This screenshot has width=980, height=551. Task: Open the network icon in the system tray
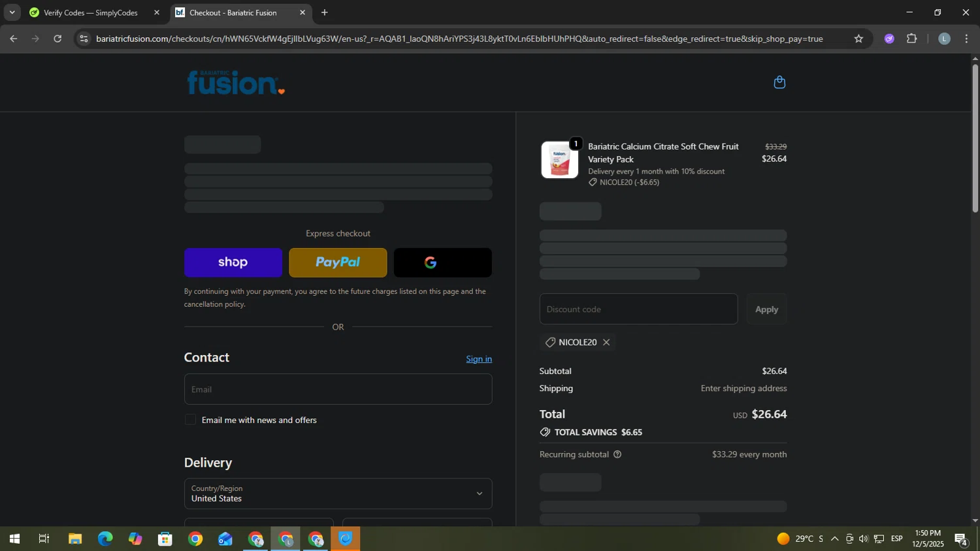[879, 539]
